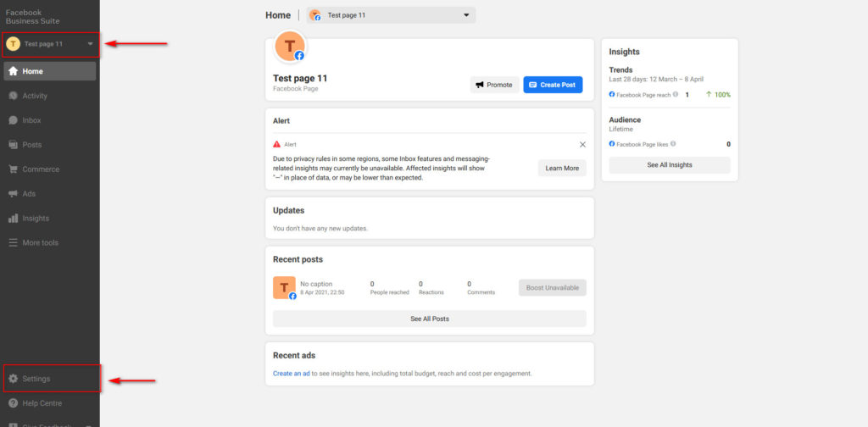Click the Boost Unavailable button
This screenshot has height=427, width=868.
(553, 287)
